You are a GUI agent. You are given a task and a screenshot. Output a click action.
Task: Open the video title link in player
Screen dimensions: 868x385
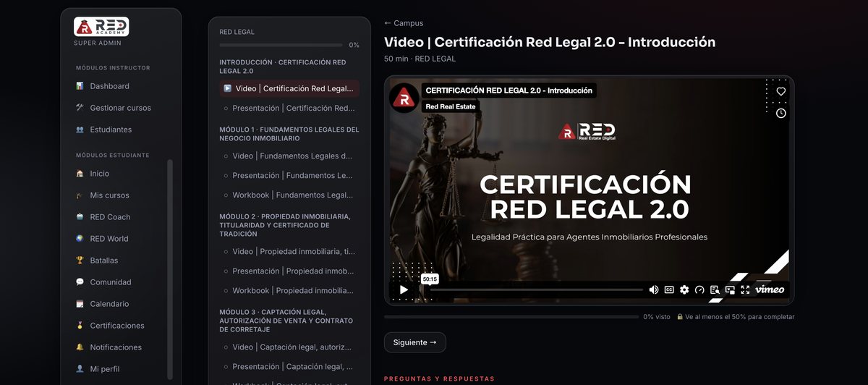coord(509,90)
